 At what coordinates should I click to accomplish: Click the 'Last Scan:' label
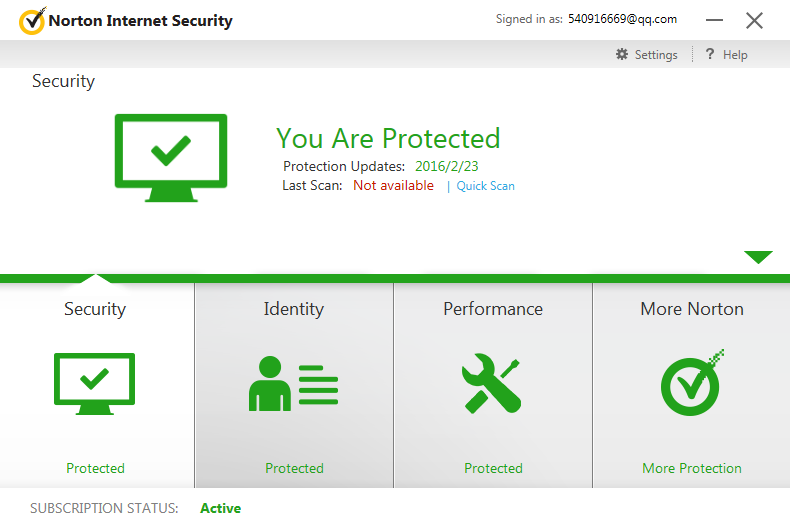[x=312, y=185]
